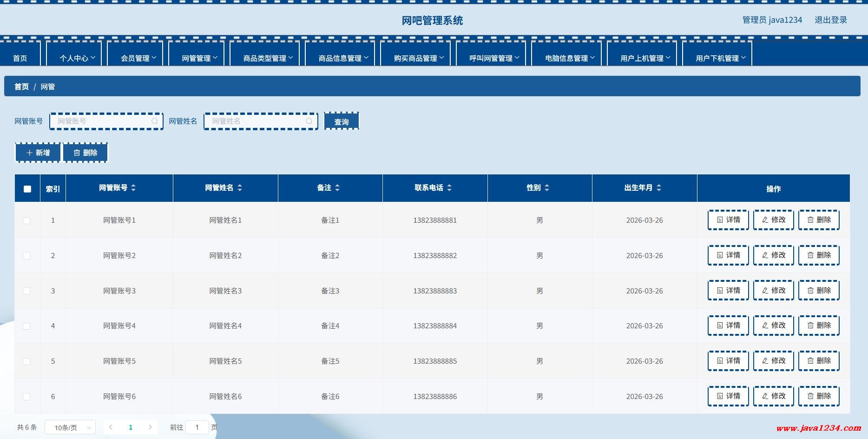
Task: Sort by 联系电话 column arrows
Action: pos(449,188)
